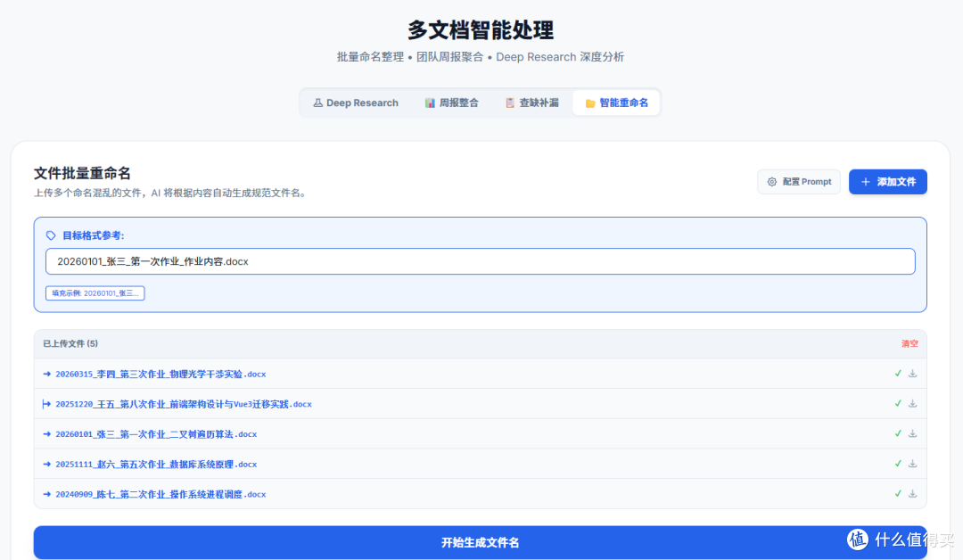Switch to the Deep Research tab
Viewport: 963px width, 560px height.
(356, 103)
